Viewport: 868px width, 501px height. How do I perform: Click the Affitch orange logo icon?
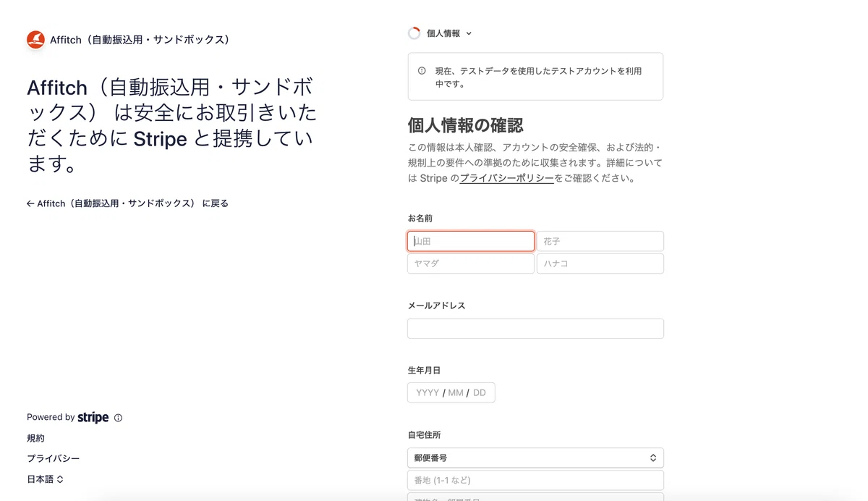[35, 40]
